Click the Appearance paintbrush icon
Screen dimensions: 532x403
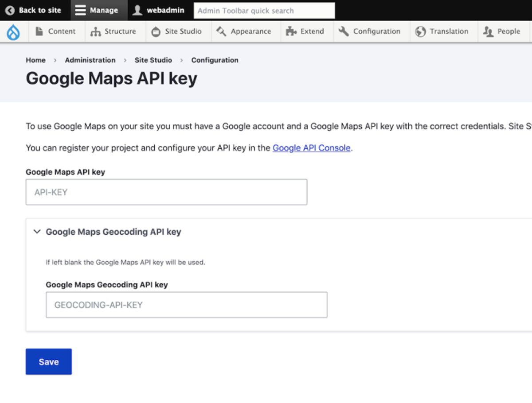coord(221,31)
